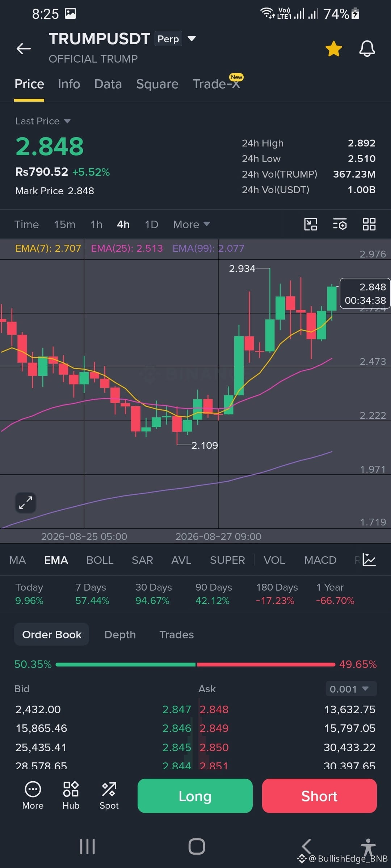Image resolution: width=391 pixels, height=868 pixels.
Task: Select the 15m timeframe
Action: click(64, 225)
